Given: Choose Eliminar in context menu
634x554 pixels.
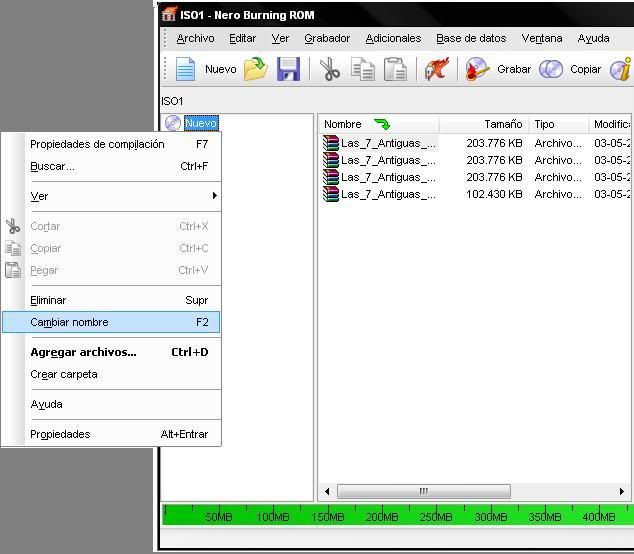Looking at the screenshot, I should coord(111,300).
